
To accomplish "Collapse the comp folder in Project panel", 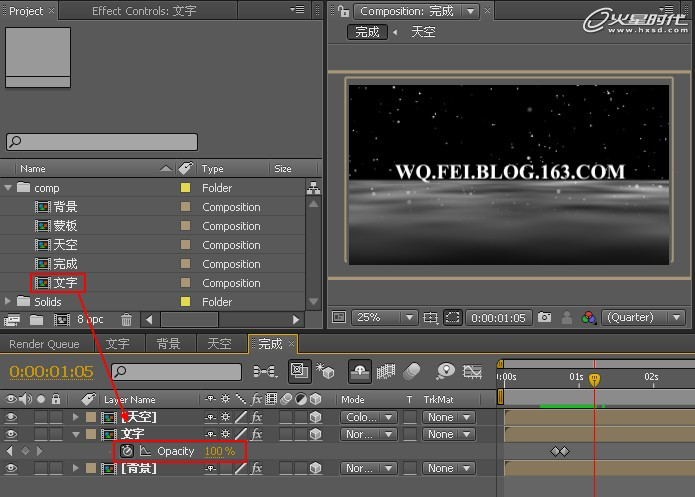I will pos(8,188).
